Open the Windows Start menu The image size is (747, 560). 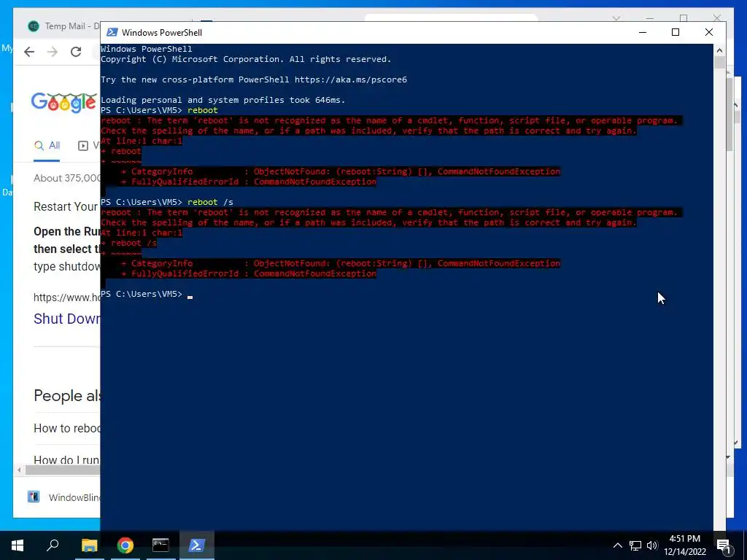pyautogui.click(x=18, y=545)
